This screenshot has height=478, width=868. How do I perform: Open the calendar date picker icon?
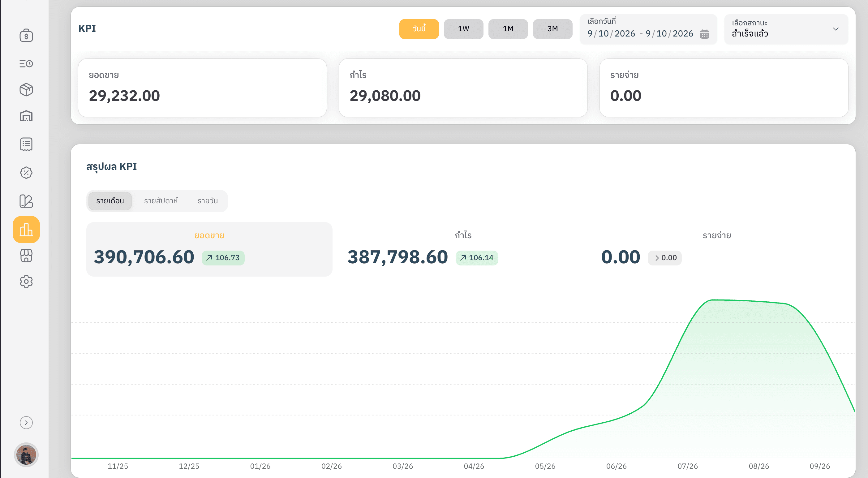pos(705,34)
